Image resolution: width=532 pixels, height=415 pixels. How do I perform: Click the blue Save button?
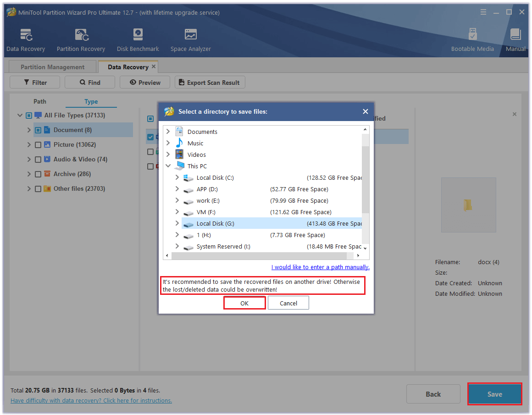pos(495,394)
